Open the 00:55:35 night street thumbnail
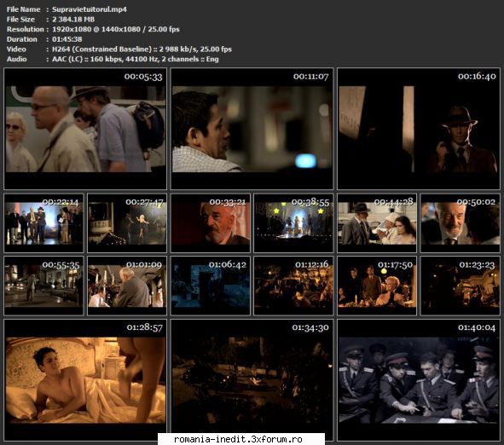The height and width of the screenshot is (445, 504). (43, 286)
